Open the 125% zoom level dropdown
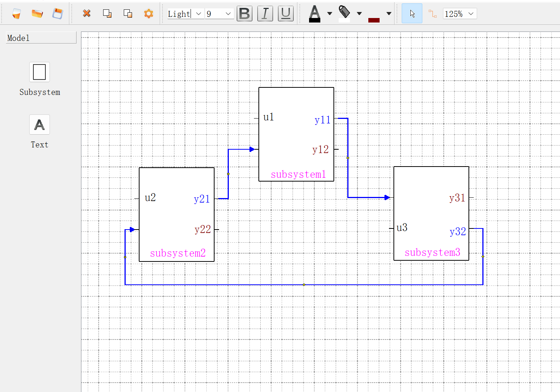This screenshot has height=392, width=560. tap(471, 14)
